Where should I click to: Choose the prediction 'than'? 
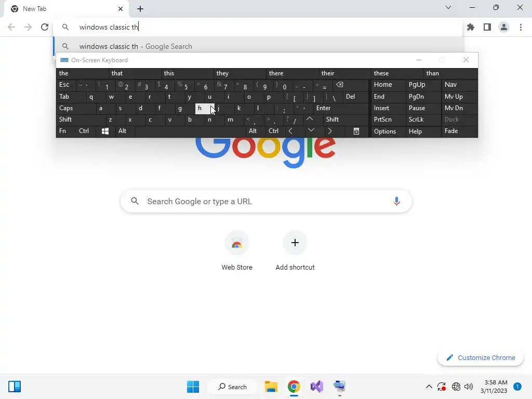pyautogui.click(x=450, y=73)
